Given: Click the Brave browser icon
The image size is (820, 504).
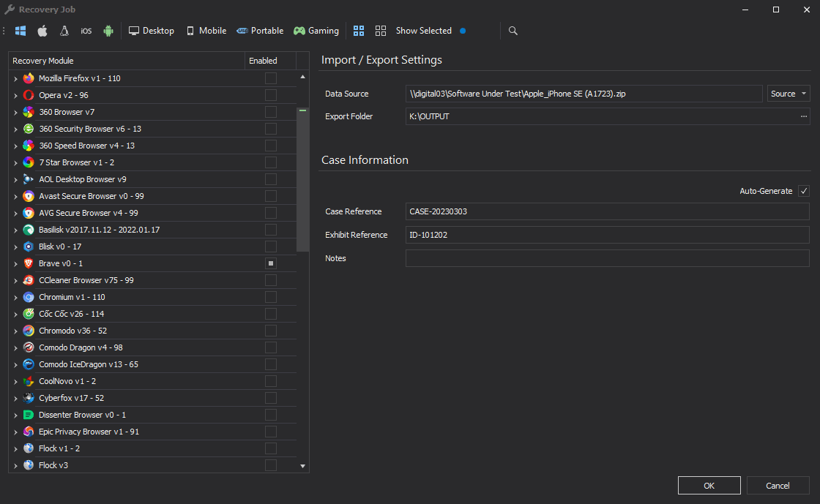Looking at the screenshot, I should tap(29, 263).
